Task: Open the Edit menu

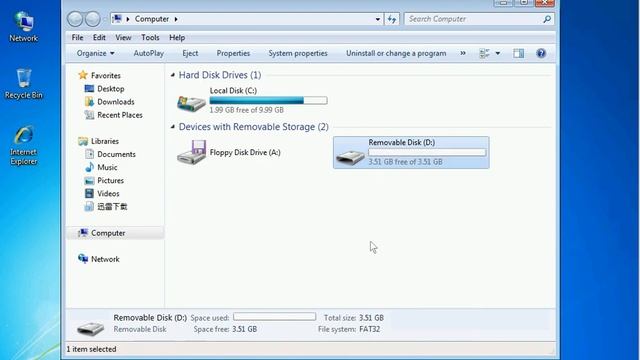Action: tap(99, 38)
